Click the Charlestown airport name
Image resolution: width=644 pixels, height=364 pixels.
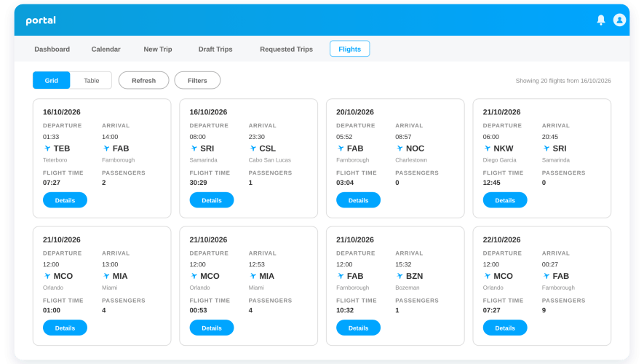[411, 160]
